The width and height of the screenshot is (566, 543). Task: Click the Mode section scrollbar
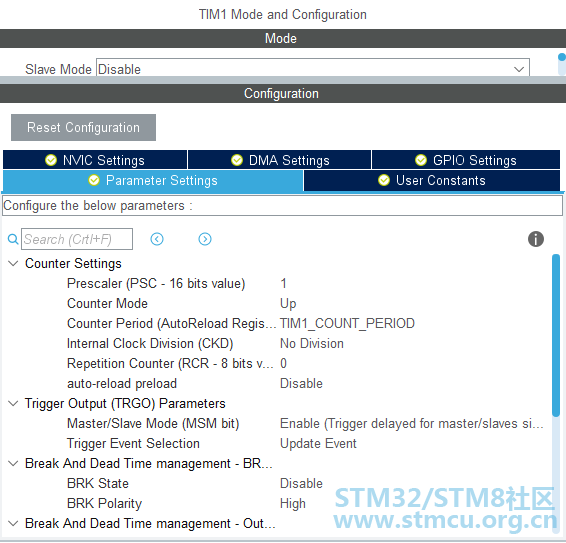pos(562,65)
